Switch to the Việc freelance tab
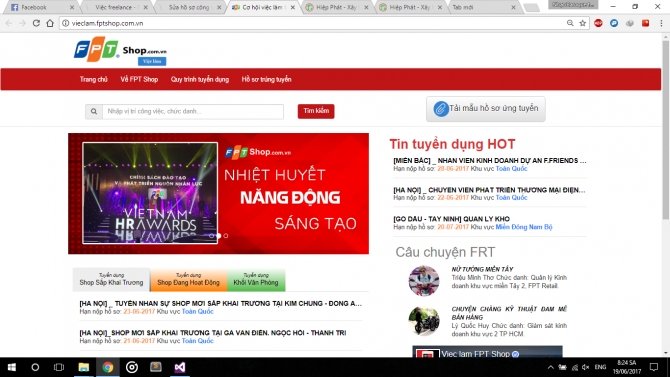This screenshot has height=377, width=670. pos(115,7)
